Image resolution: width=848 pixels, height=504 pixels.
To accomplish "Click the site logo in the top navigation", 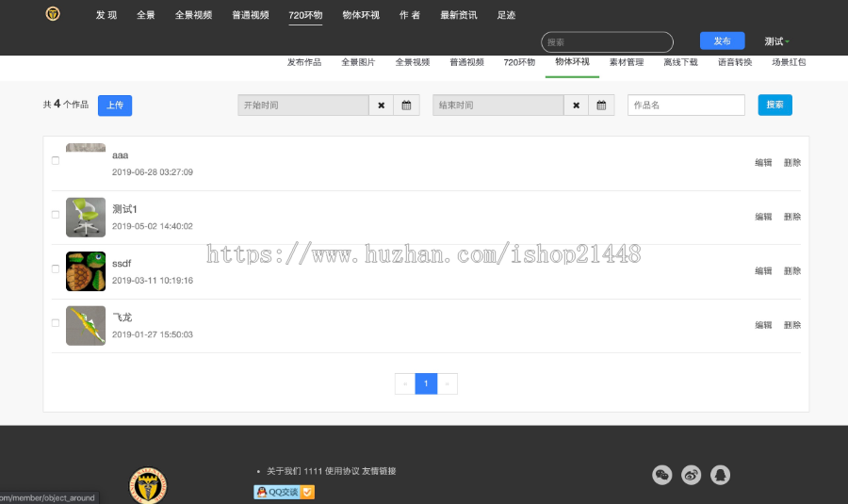I will pyautogui.click(x=53, y=13).
